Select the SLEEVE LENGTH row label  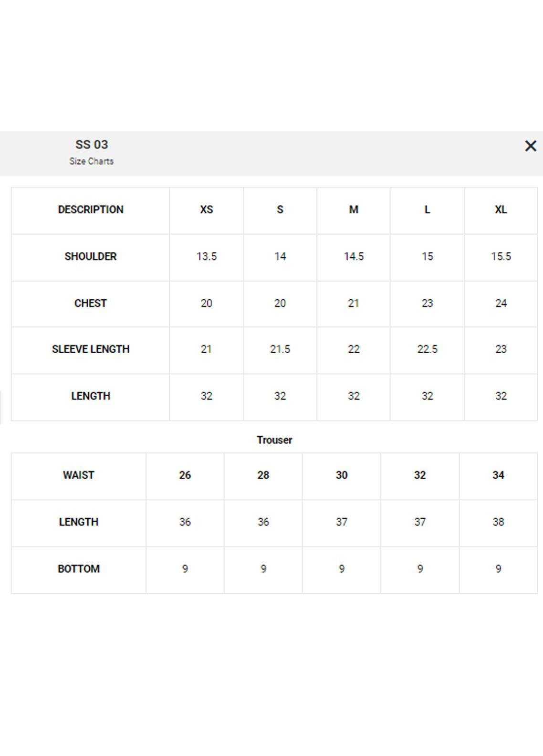(x=91, y=349)
